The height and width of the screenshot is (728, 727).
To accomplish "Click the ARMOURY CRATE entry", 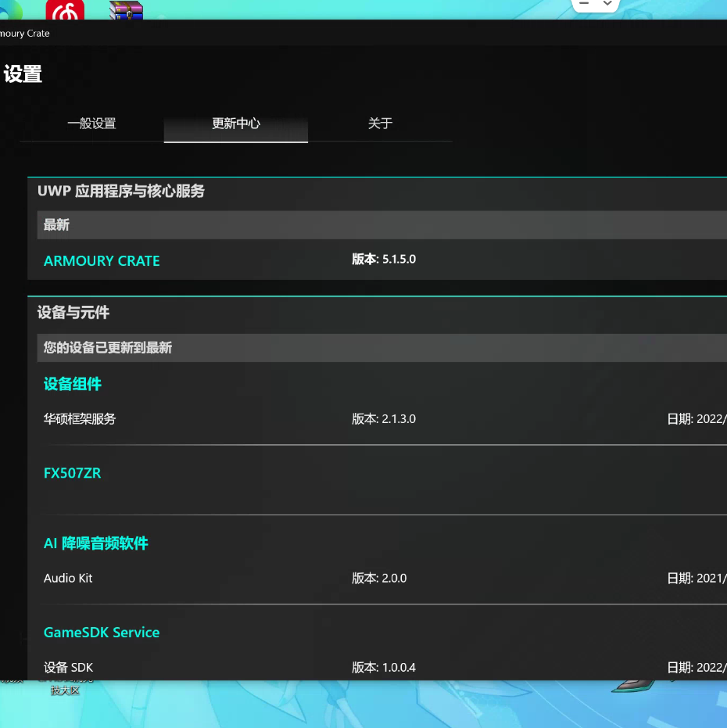I will [x=102, y=261].
